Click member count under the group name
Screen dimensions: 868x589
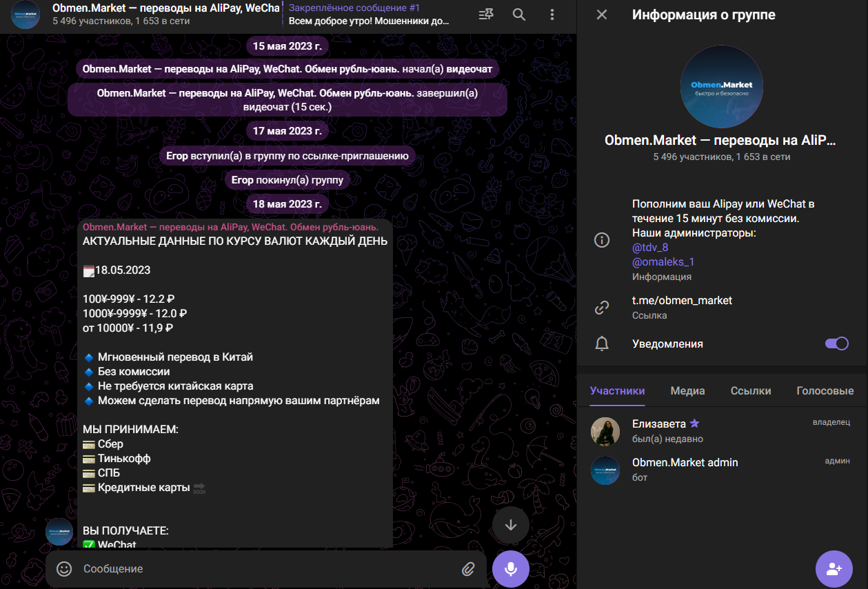(x=722, y=157)
